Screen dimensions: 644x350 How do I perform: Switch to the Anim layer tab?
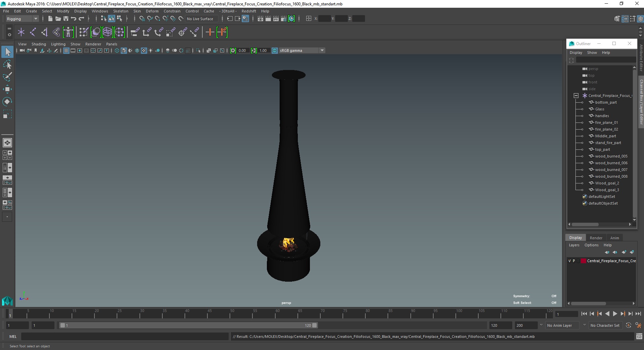[614, 238]
